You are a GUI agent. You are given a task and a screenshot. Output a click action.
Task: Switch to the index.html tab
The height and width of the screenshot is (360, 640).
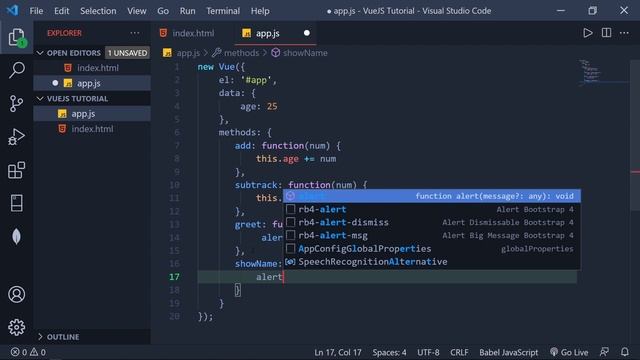193,33
